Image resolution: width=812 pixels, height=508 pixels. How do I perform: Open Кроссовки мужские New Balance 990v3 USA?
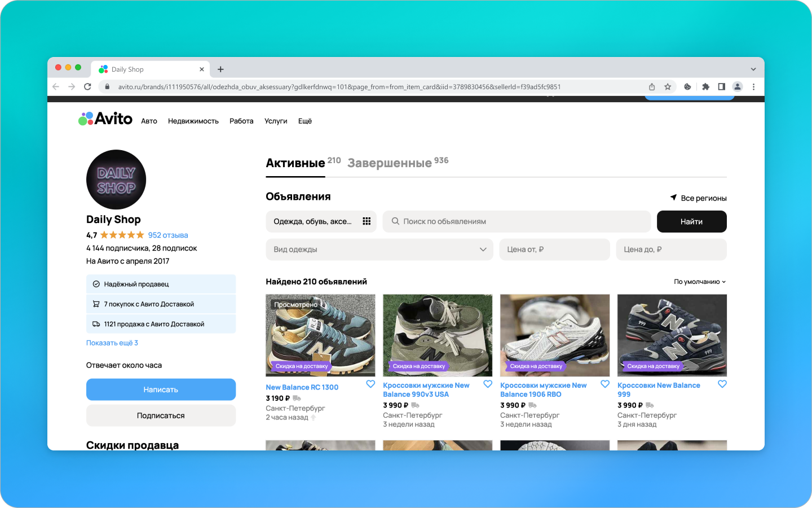pos(426,389)
